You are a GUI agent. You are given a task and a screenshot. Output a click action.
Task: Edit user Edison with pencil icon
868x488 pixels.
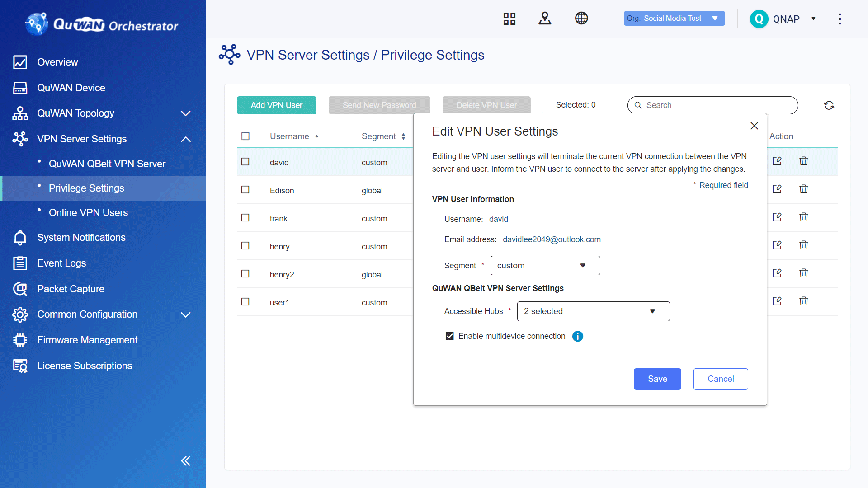(x=777, y=189)
